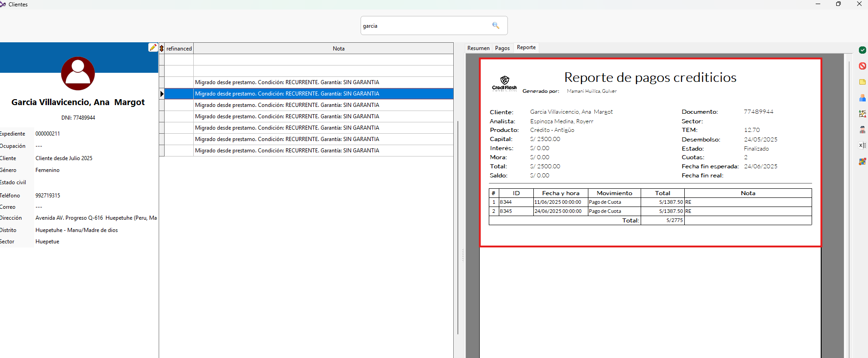Select the last Migrado desde prestamo row
The image size is (868, 358).
[287, 151]
